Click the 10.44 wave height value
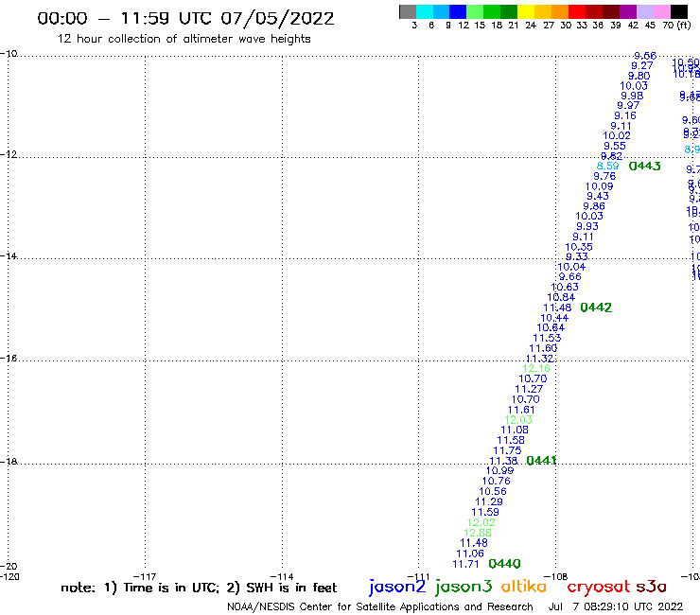This screenshot has width=700, height=615. click(x=554, y=318)
